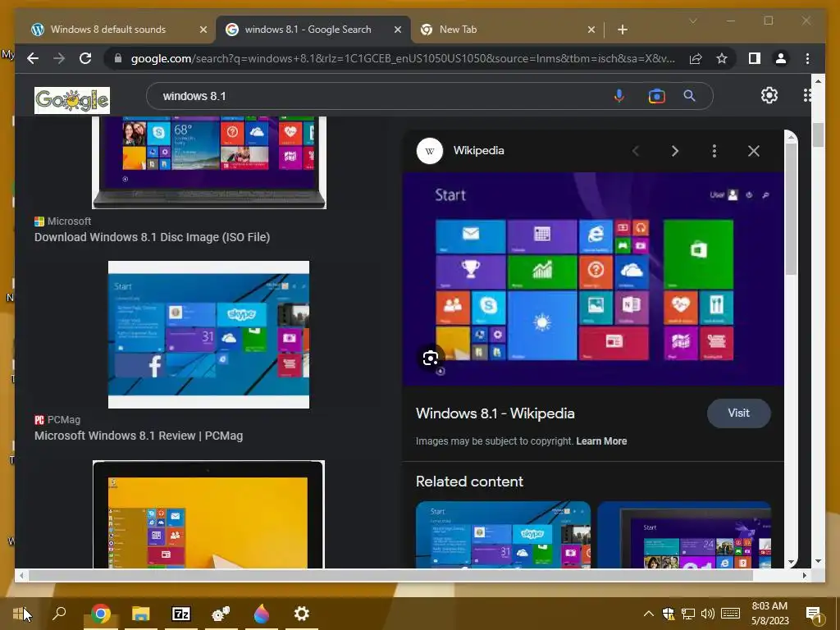Go back to the previous page

(x=33, y=58)
